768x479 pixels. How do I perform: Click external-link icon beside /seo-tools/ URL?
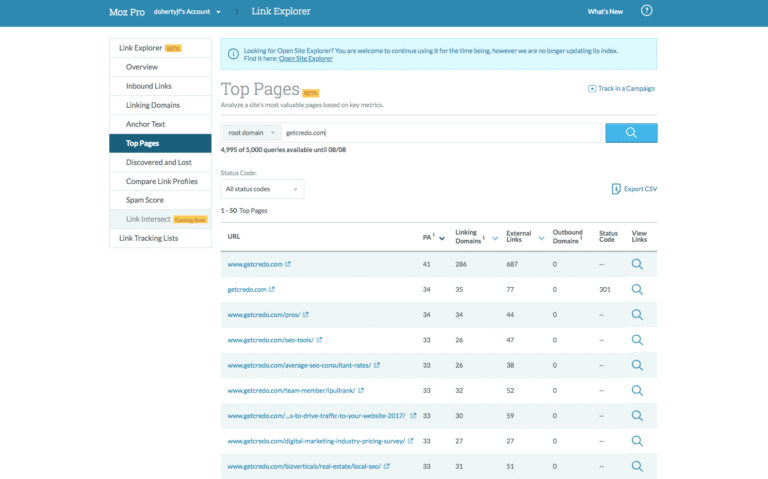click(x=319, y=339)
